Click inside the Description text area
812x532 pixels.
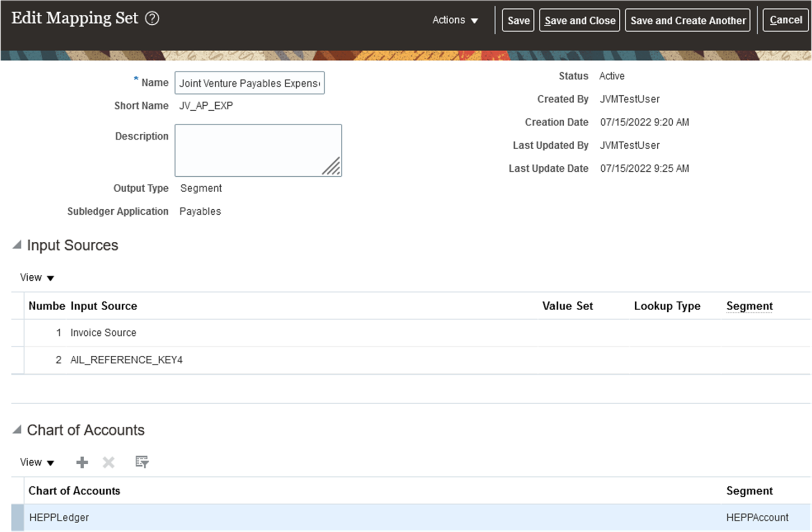point(258,150)
